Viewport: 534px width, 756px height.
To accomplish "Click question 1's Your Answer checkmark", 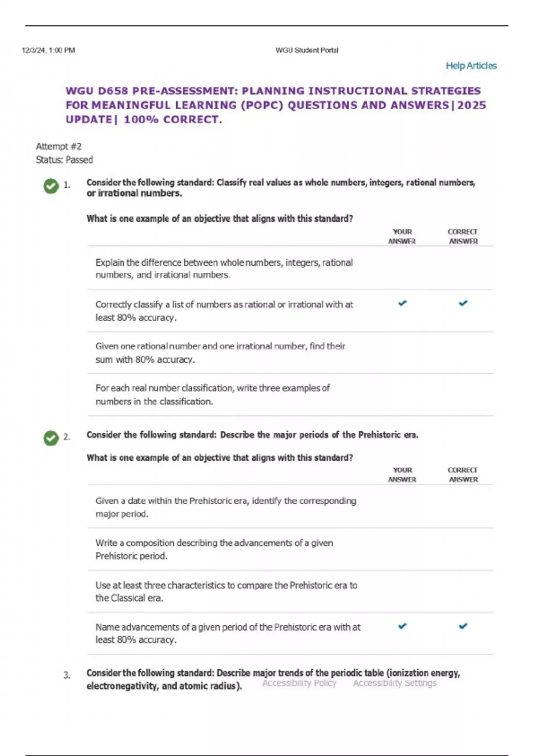I will (x=402, y=303).
